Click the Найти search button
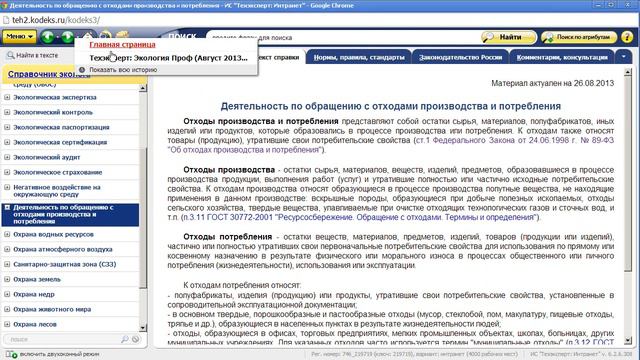This screenshot has width=640, height=360. pos(508,37)
